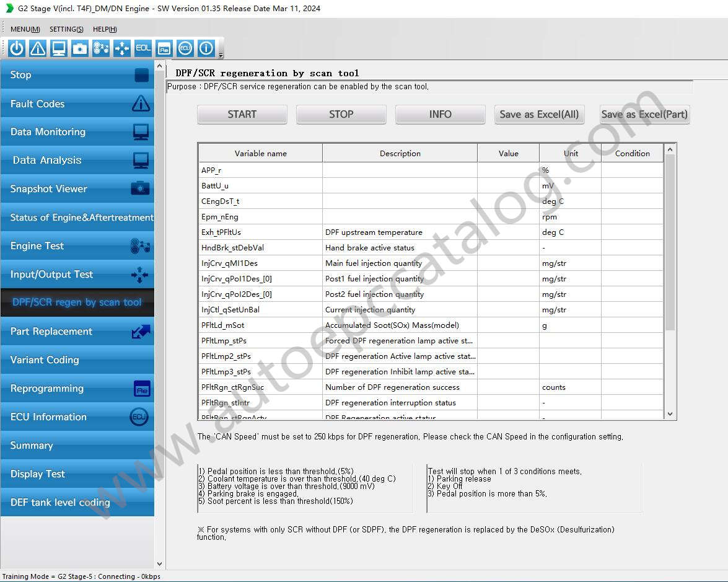This screenshot has width=728, height=582.
Task: Open the SETTINGS menu
Action: tap(66, 29)
